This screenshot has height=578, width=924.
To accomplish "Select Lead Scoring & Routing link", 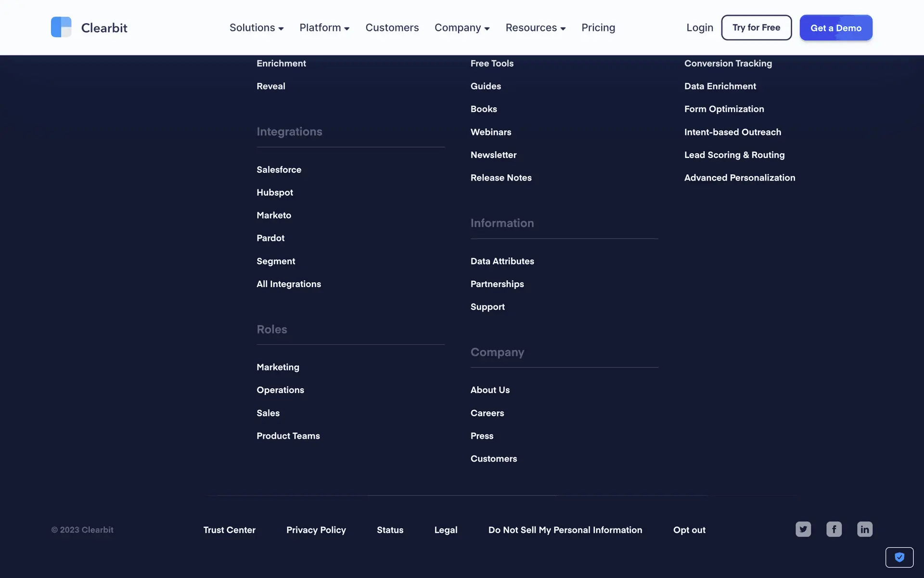I will tap(734, 155).
